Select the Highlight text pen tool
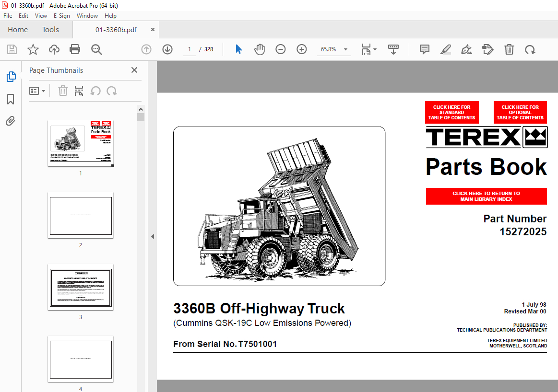This screenshot has width=558, height=392. point(446,49)
